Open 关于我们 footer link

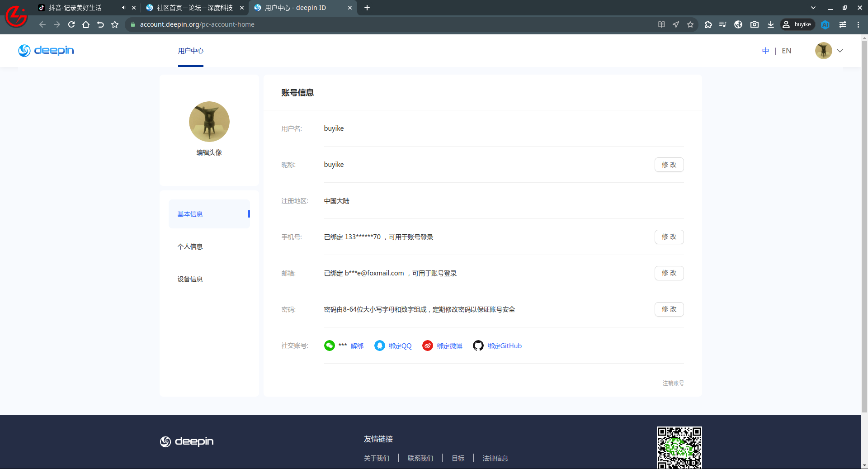point(377,458)
